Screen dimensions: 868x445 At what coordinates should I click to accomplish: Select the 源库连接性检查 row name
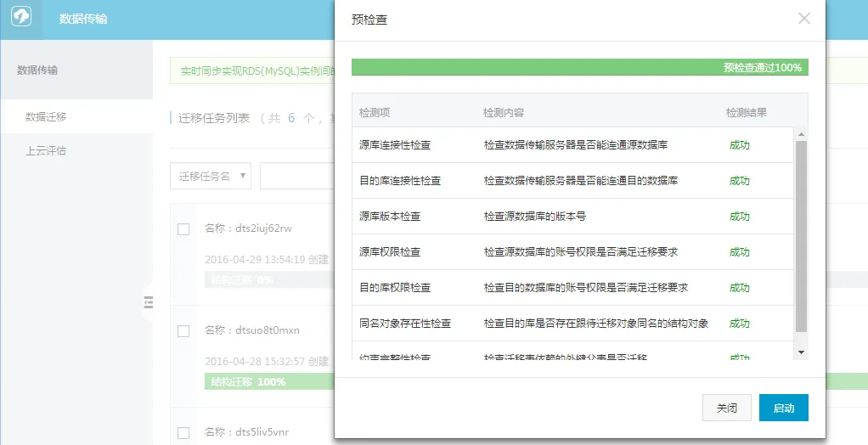[x=395, y=145]
